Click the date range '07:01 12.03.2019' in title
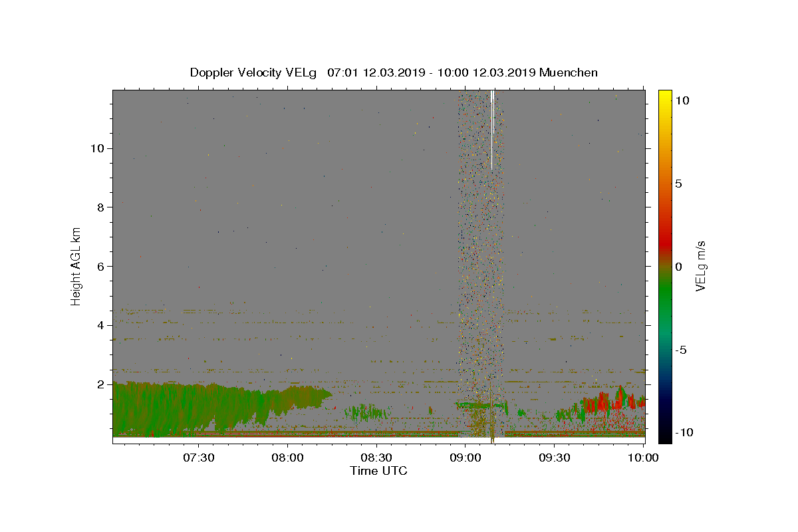 pyautogui.click(x=376, y=72)
